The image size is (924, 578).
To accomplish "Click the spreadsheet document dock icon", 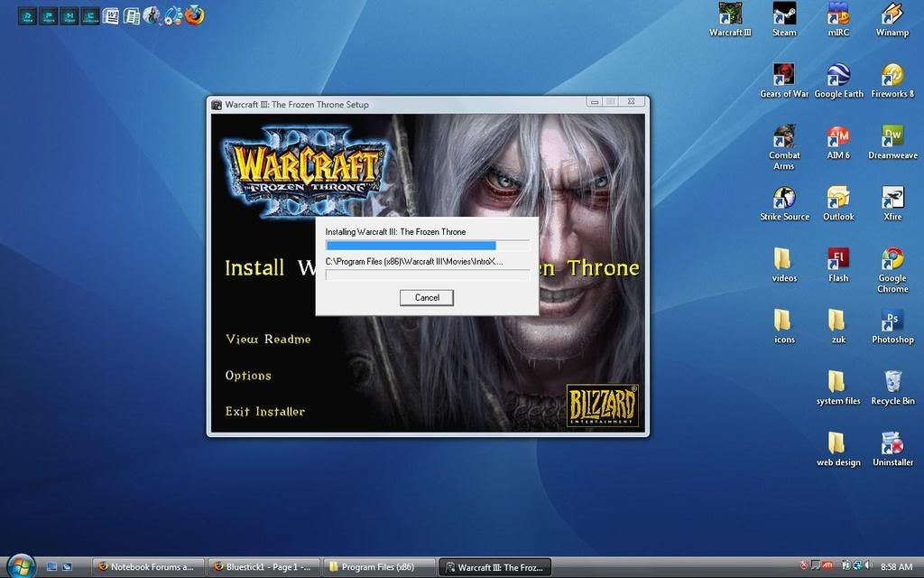I will 132,15.
